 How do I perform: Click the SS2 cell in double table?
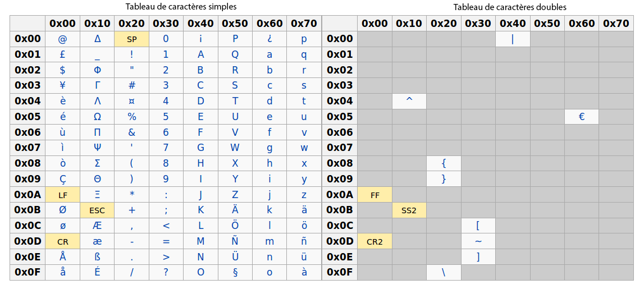coord(409,210)
